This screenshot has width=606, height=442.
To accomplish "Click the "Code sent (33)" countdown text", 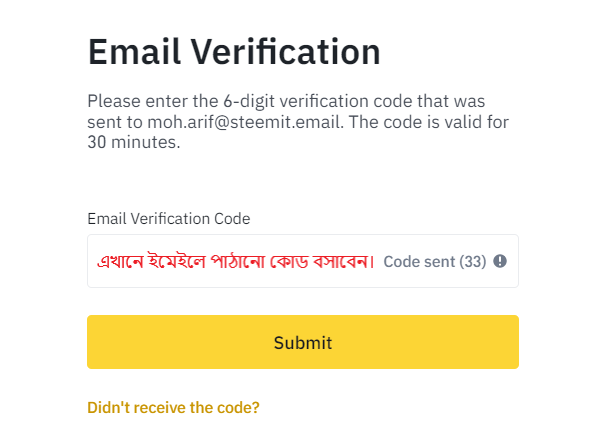I will click(434, 262).
